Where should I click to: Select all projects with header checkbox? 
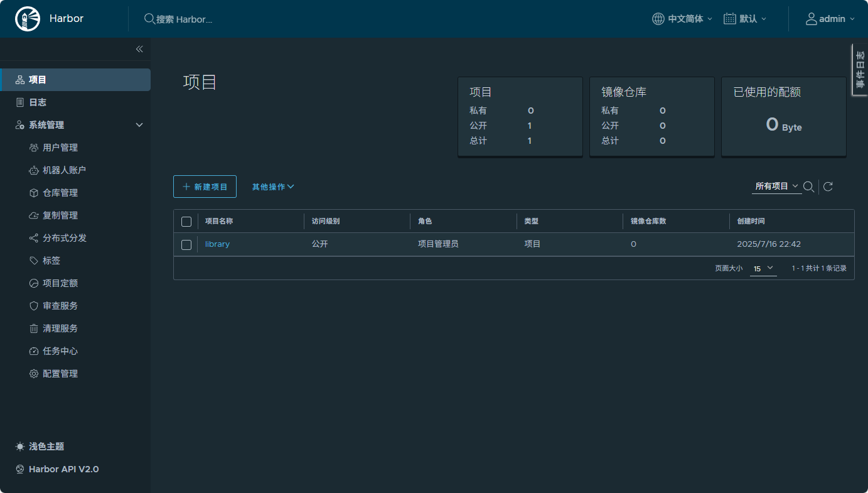coord(186,222)
